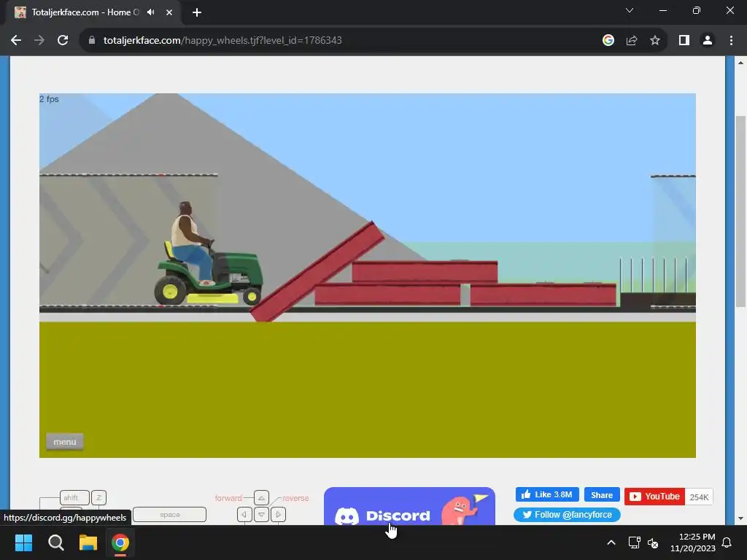This screenshot has height=560, width=747.
Task: Click the space key control hint
Action: click(169, 515)
